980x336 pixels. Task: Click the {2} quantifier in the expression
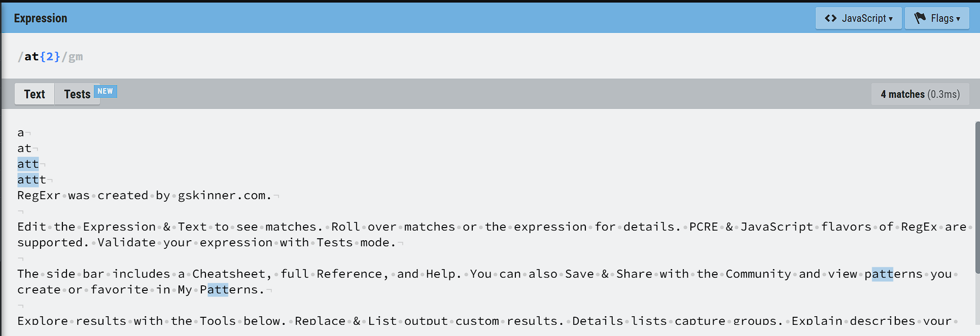tap(50, 57)
